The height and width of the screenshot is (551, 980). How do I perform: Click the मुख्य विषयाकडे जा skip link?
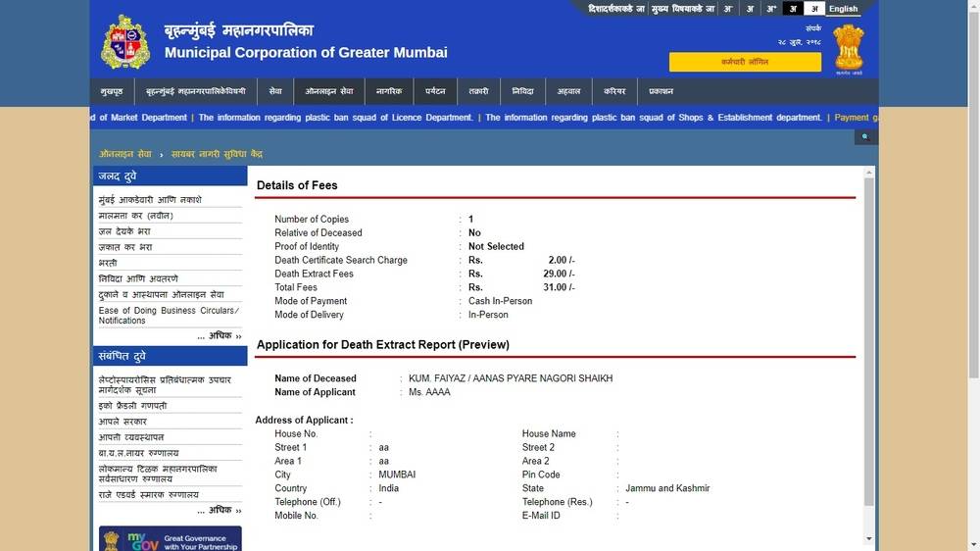click(682, 9)
